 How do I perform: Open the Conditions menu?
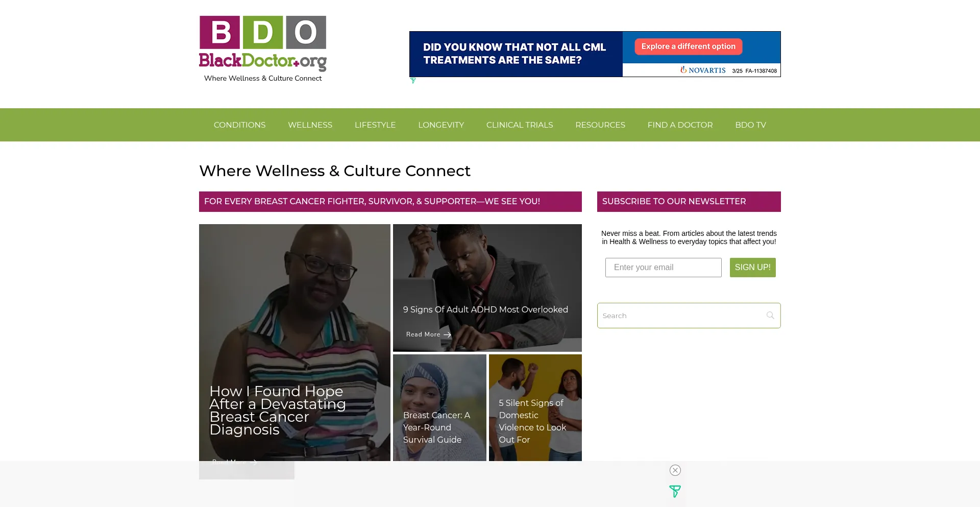(239, 125)
